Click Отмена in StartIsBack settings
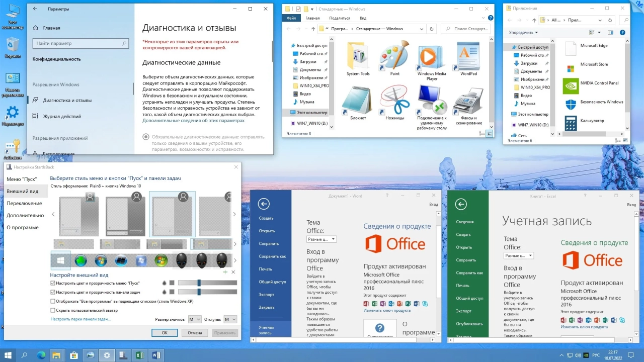The height and width of the screenshot is (362, 644). click(x=195, y=333)
